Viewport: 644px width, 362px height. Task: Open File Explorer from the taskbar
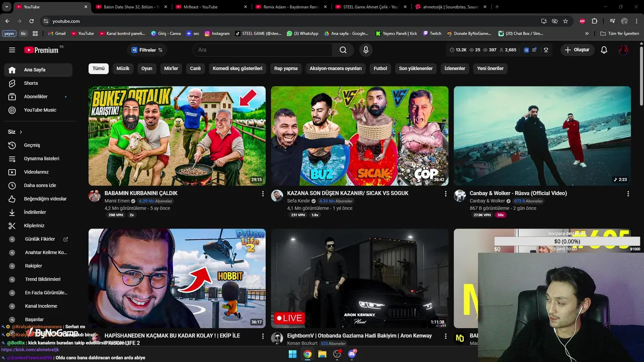point(322,354)
